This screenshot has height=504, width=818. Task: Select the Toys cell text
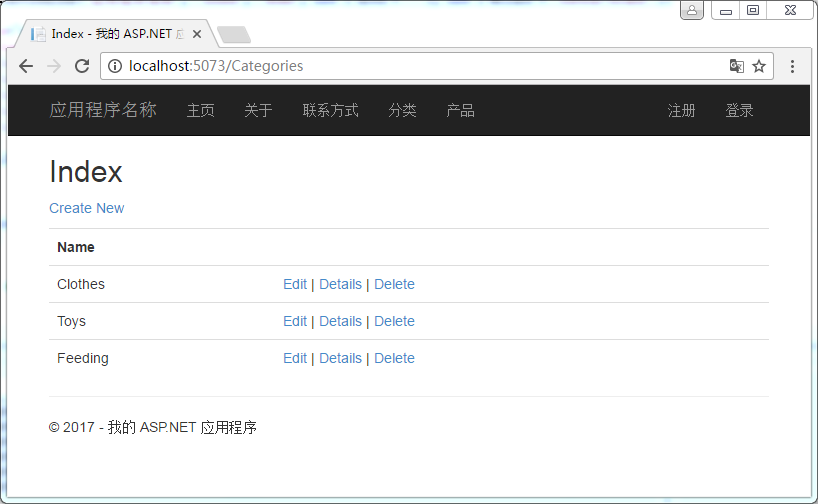71,321
